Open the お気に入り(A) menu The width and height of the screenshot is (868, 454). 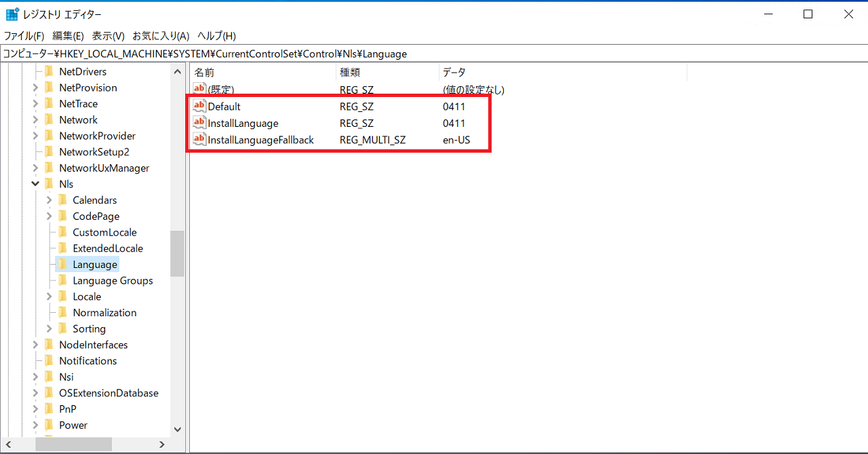160,36
